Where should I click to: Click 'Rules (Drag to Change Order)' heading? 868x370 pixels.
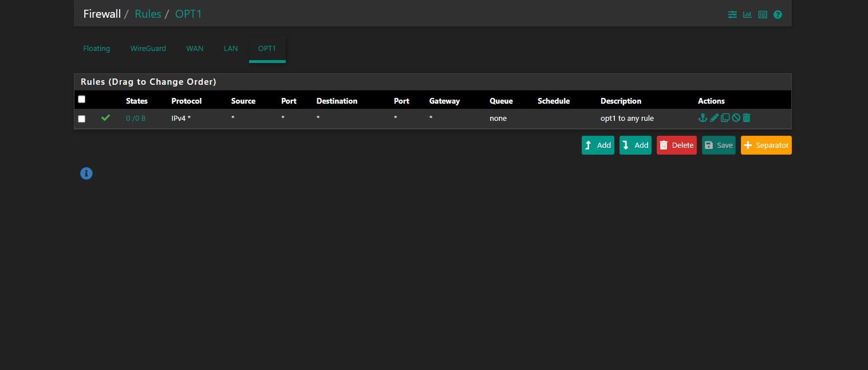pyautogui.click(x=148, y=82)
